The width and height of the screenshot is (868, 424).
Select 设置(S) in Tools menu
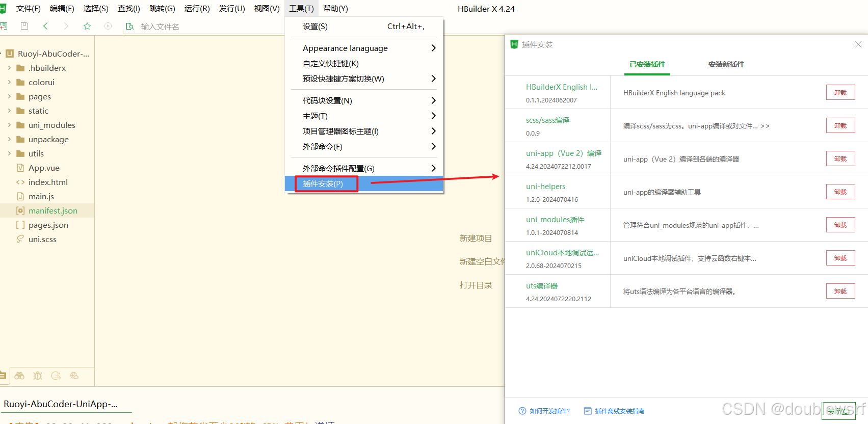(364, 26)
